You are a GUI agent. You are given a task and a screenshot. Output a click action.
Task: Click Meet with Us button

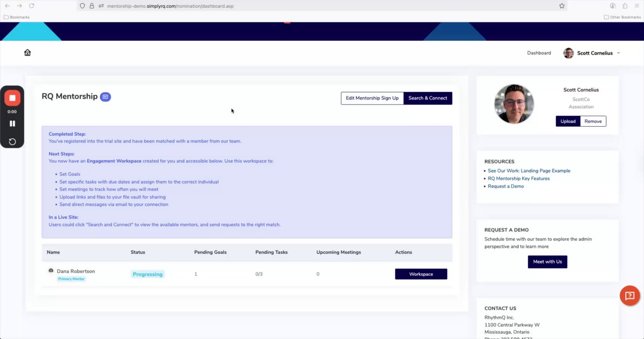click(x=547, y=262)
